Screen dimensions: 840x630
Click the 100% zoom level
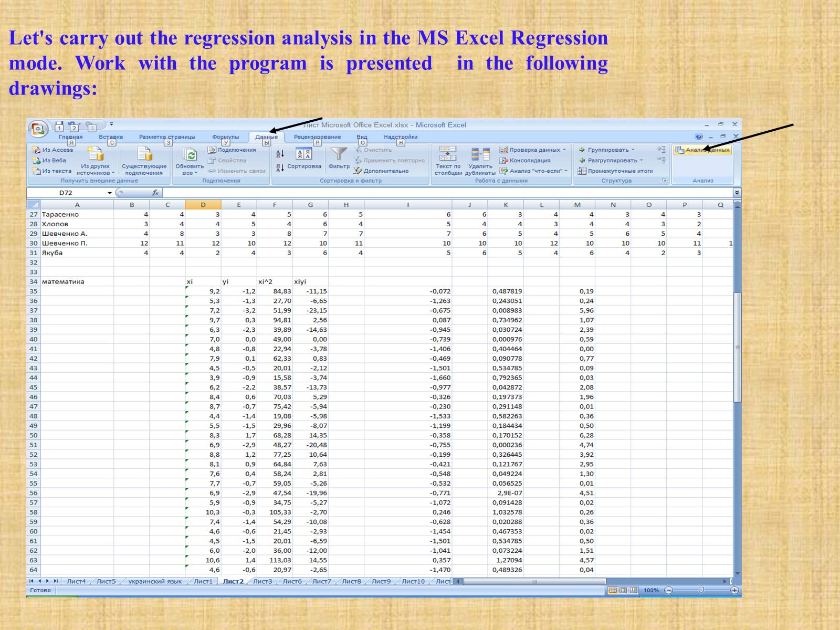651,590
